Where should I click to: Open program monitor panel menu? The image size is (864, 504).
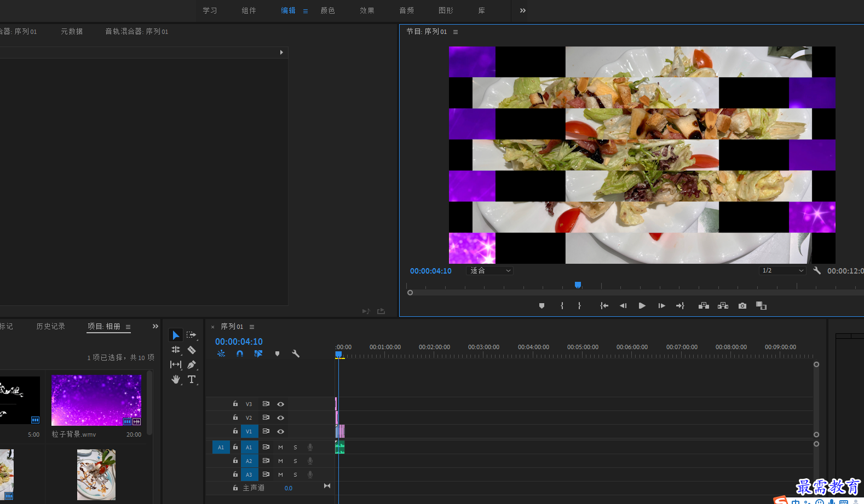tap(456, 32)
